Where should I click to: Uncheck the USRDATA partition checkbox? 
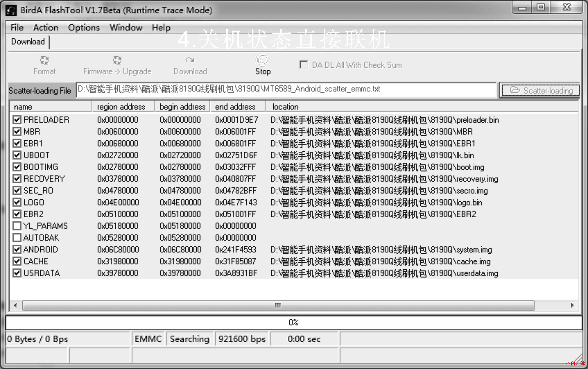coord(17,273)
